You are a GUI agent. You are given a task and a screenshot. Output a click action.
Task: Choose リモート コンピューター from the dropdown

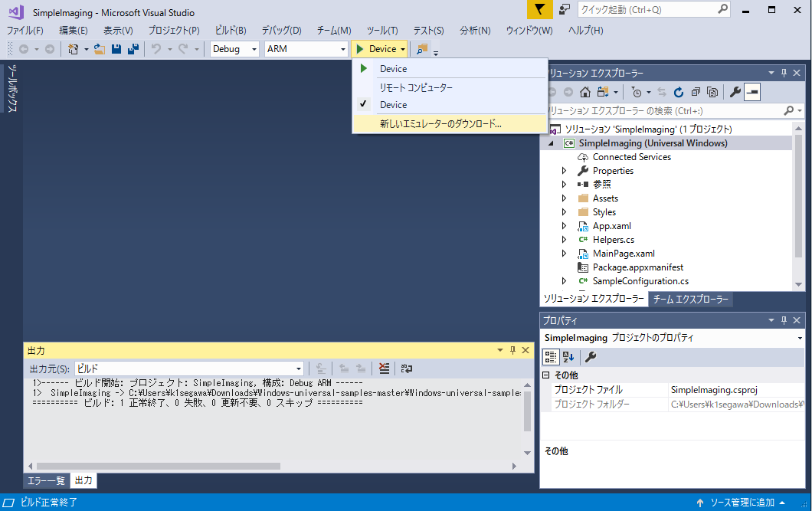click(450, 87)
